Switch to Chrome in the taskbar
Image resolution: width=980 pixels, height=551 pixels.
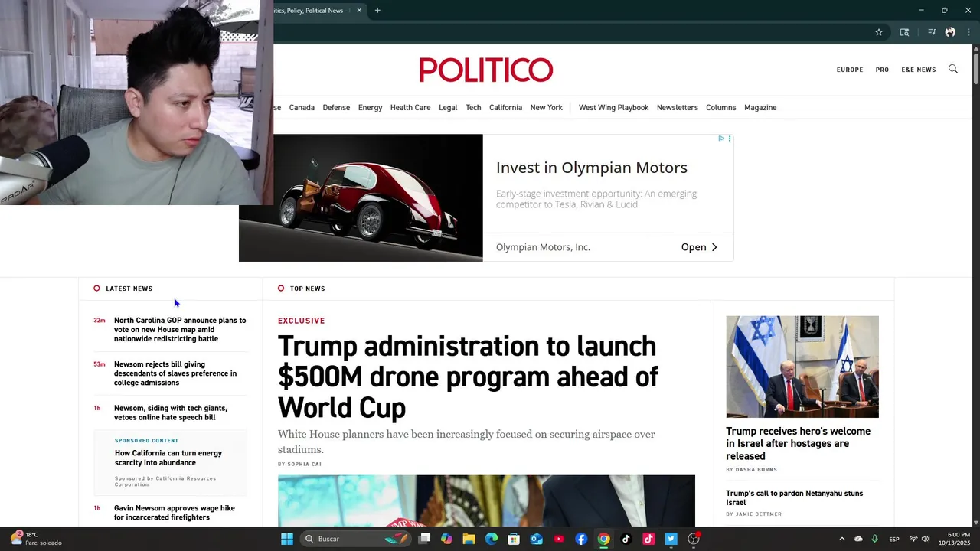pos(604,539)
